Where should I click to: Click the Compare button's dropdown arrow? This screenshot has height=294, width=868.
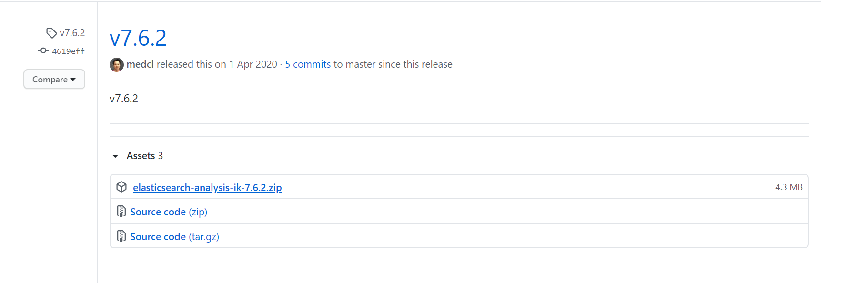tap(73, 80)
